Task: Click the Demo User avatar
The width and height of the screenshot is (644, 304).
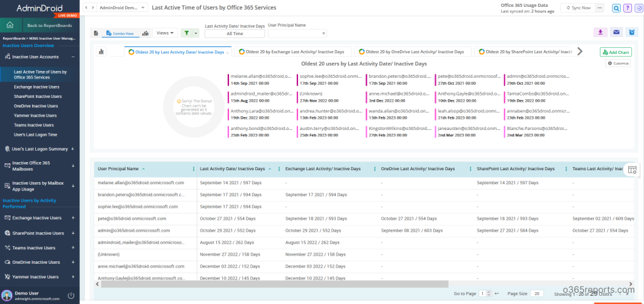Action: [x=7, y=295]
